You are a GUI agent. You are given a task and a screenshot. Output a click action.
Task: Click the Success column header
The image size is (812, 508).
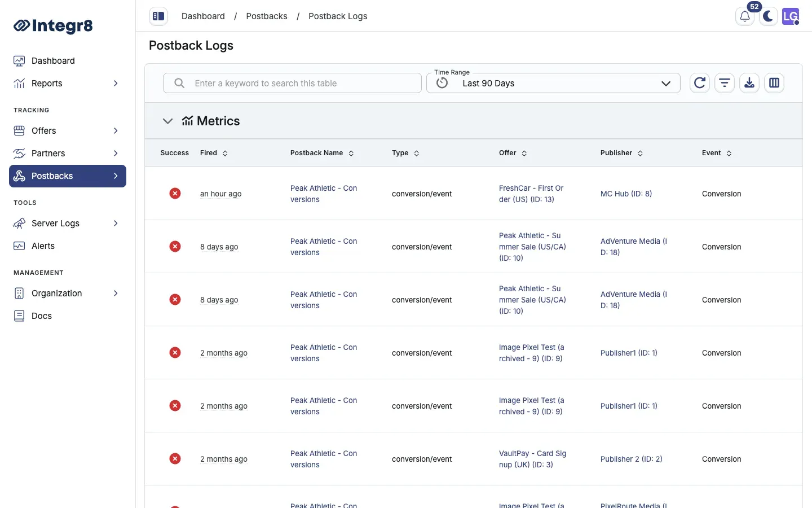pyautogui.click(x=175, y=153)
